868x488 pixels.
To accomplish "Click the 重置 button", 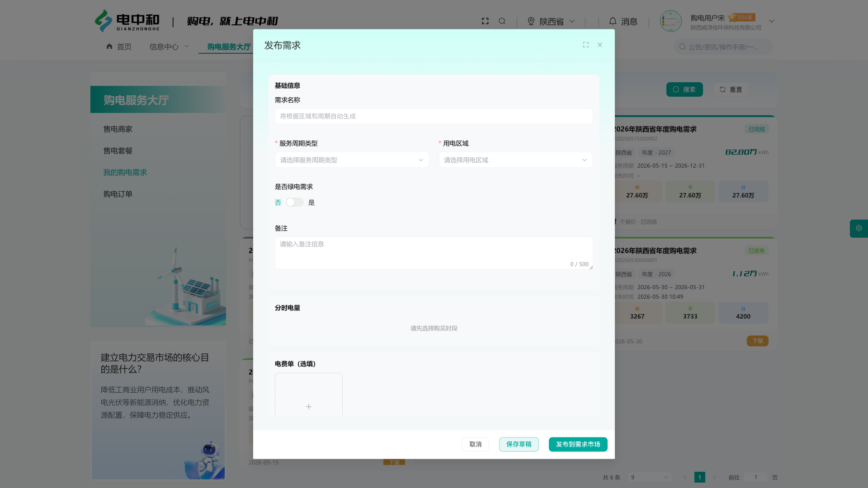I will (731, 89).
